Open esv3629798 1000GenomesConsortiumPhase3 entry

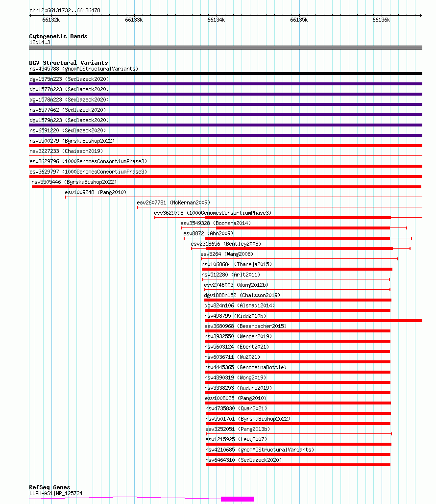click(213, 213)
